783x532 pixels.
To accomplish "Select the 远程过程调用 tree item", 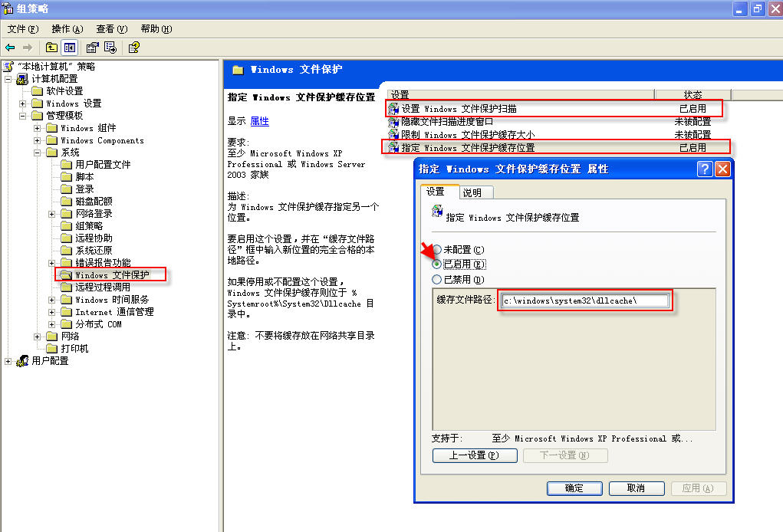I will (103, 287).
